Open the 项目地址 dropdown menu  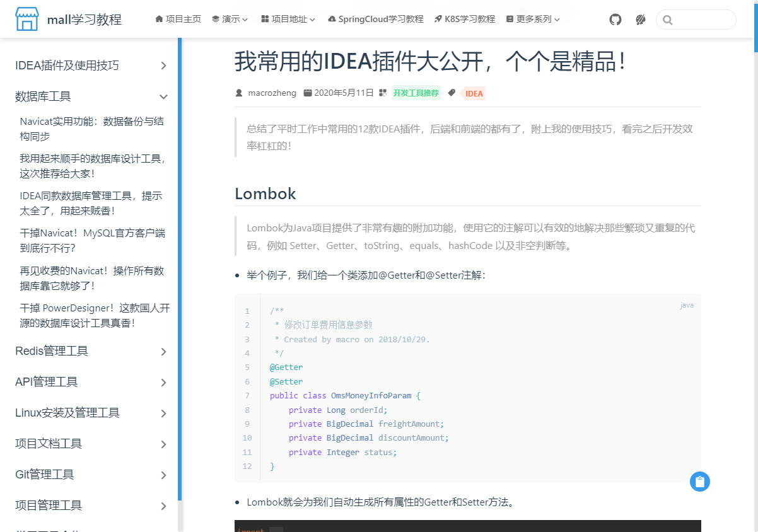tap(288, 20)
